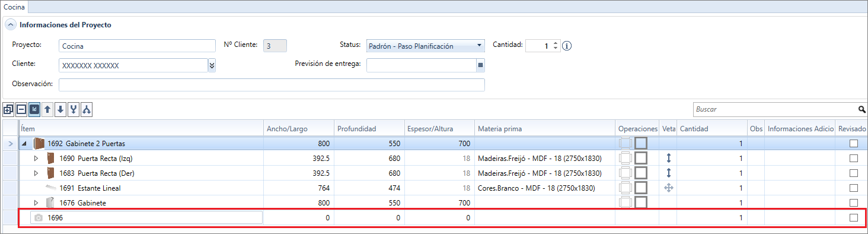868x234 pixels.
Task: Click the expand all items toolbar icon
Action: 8,110
